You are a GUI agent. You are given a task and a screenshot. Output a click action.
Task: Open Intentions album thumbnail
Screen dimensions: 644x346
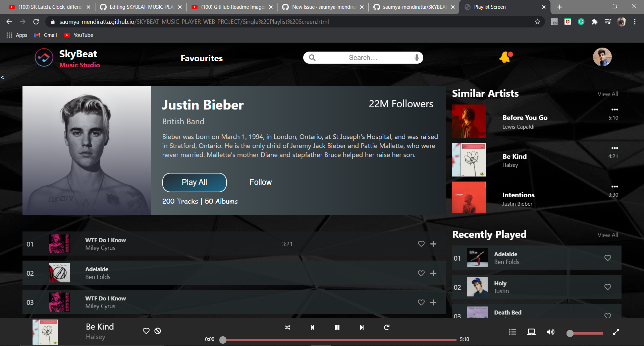coord(469,198)
